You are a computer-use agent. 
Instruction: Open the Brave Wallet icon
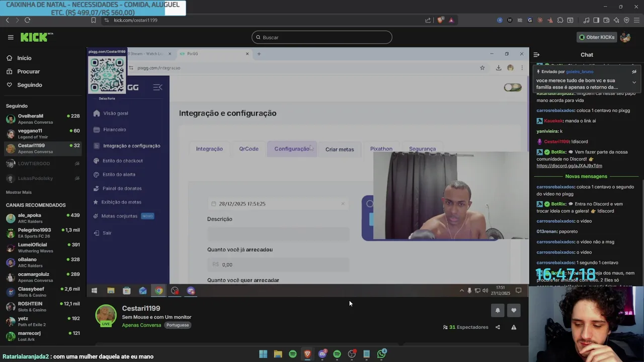606,20
